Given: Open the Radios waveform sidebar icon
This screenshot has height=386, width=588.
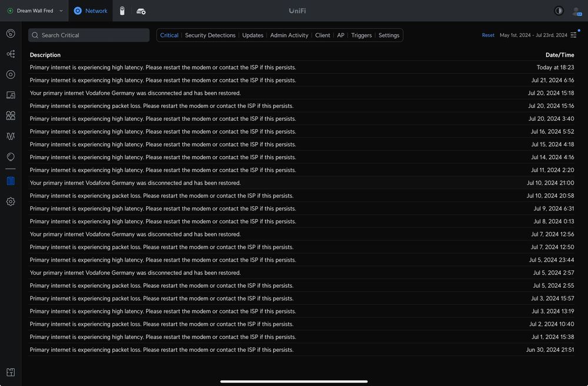Looking at the screenshot, I should tap(11, 136).
